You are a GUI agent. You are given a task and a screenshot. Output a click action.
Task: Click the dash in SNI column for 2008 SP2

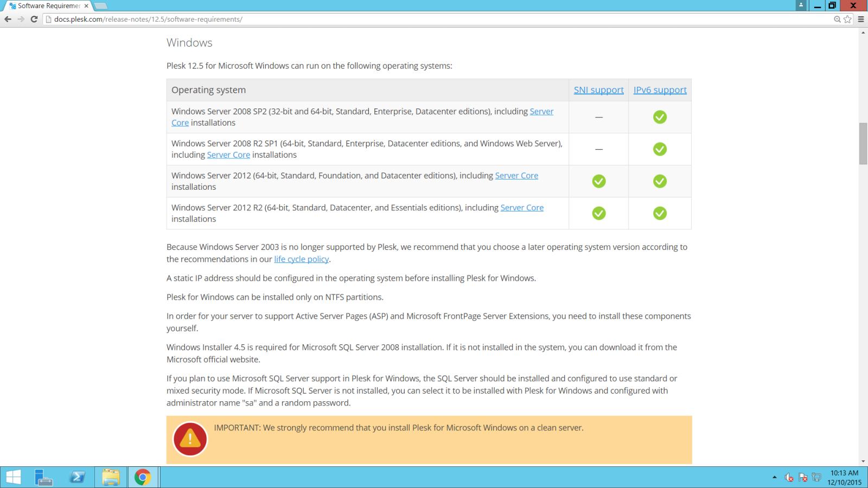point(599,117)
